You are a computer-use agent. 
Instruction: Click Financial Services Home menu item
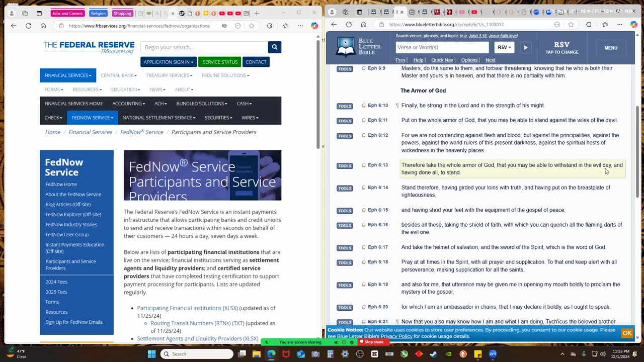pyautogui.click(x=73, y=104)
